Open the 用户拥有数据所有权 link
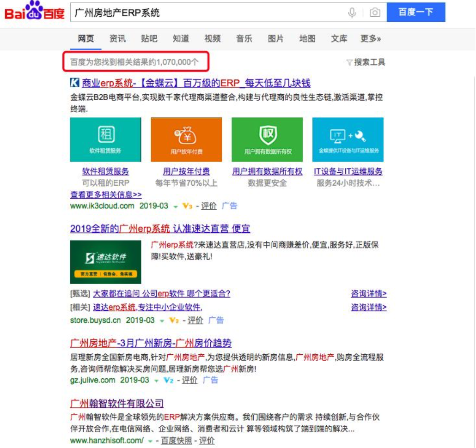Screen dimensions: 476x448 point(267,171)
